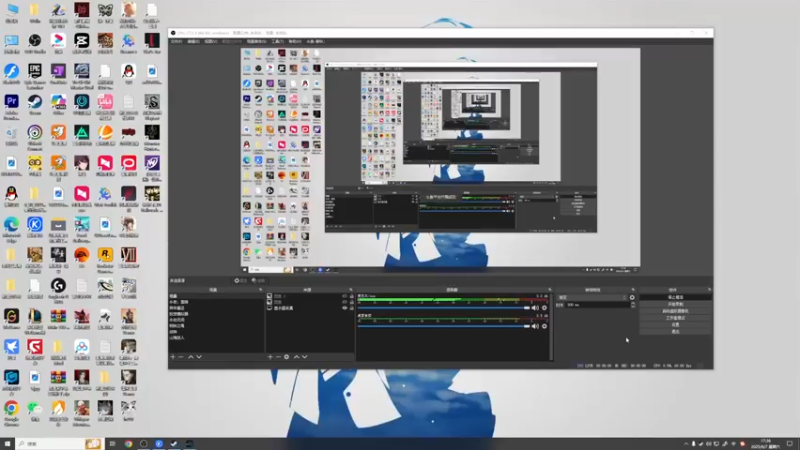Viewport: 800px width, 450px height.
Task: Move the scene up in the Scenes list
Action: 191,357
